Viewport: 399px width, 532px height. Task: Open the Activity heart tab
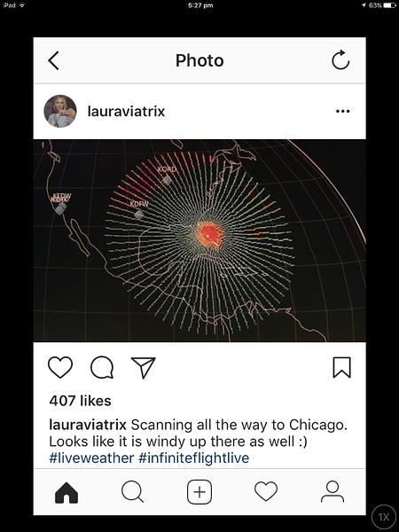point(266,492)
